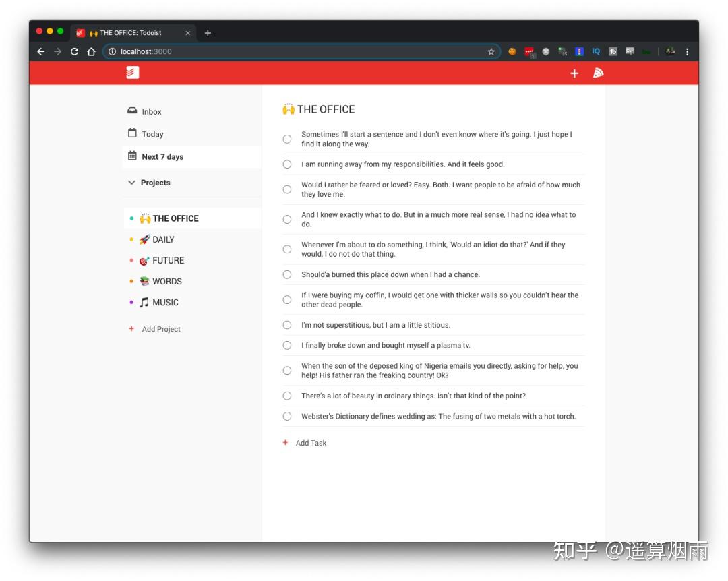728x581 pixels.
Task: Complete the task about running away from responsibilities
Action: (x=286, y=164)
